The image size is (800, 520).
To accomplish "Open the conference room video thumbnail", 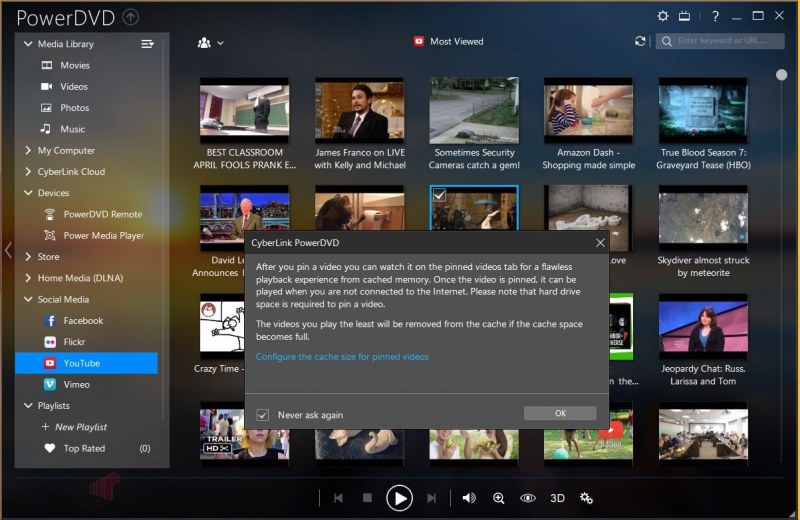I will pos(703,434).
